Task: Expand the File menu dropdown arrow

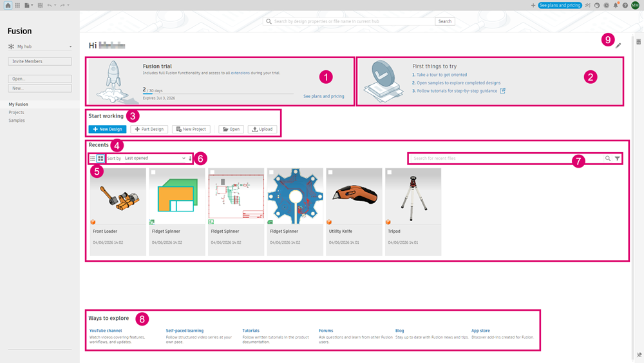Action: (32, 5)
